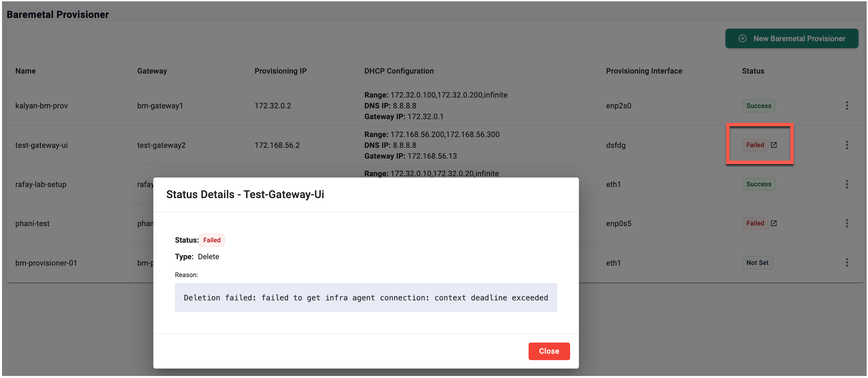Click the Provisioning IP column header
Screen dimensions: 868x378
coord(280,71)
